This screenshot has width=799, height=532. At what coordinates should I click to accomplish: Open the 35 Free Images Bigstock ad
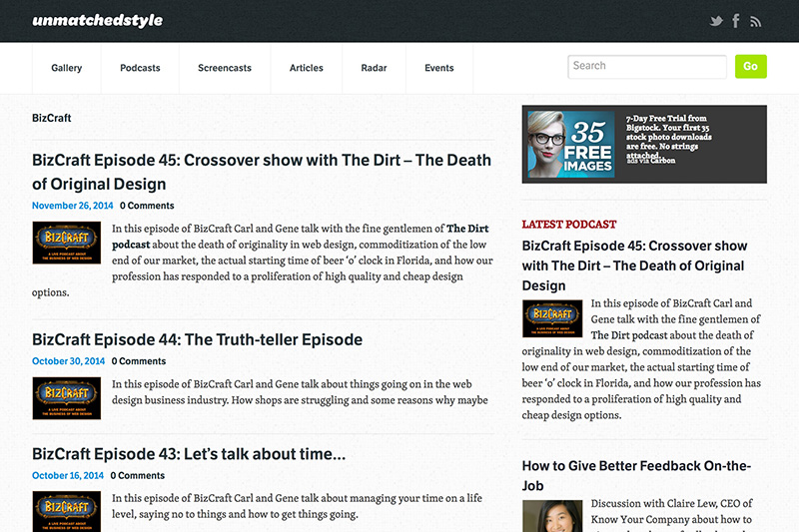(570, 144)
